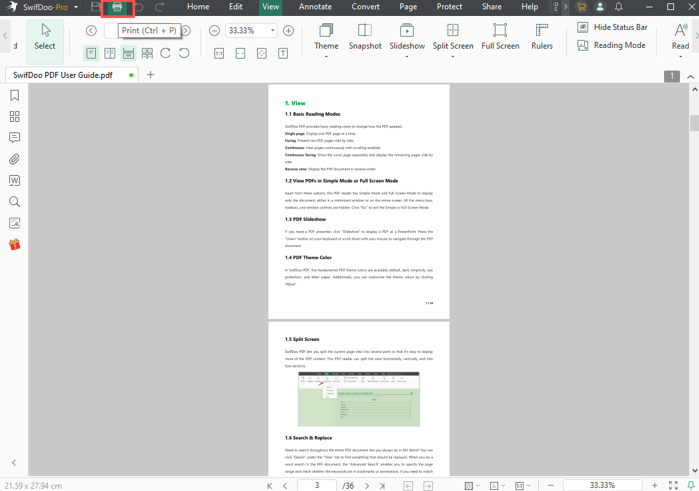Click the Undo arrow in title bar
The width and height of the screenshot is (699, 491).
coord(139,7)
